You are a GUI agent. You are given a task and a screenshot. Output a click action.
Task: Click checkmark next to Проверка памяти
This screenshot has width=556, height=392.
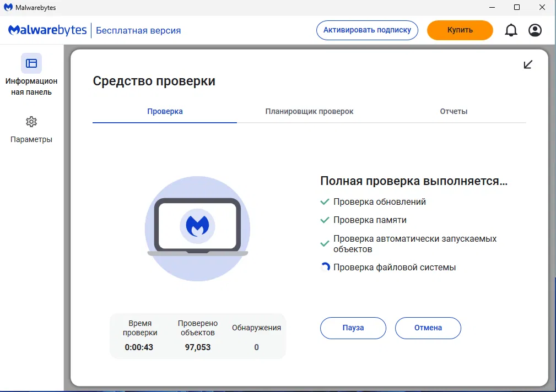coord(325,220)
